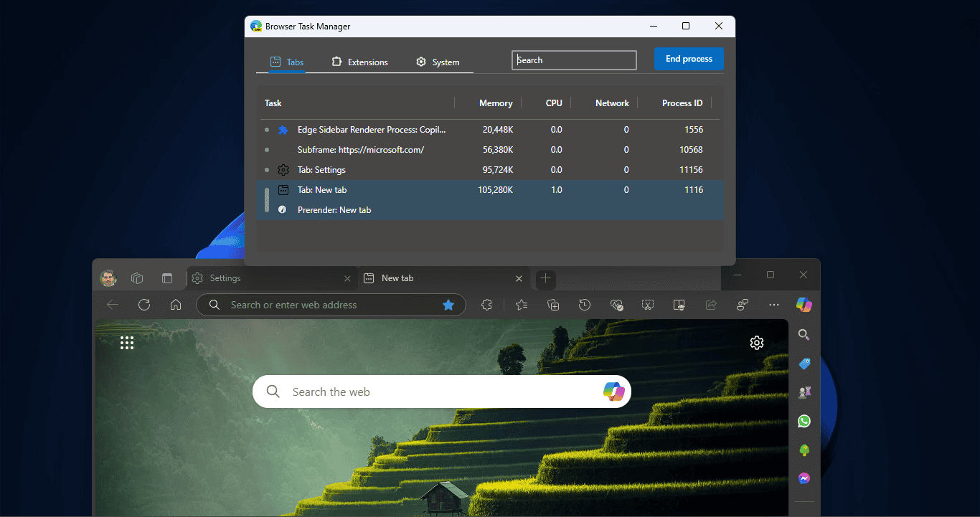Open sidebar Search magnifier icon
Screen dimensions: 980x517
point(804,335)
